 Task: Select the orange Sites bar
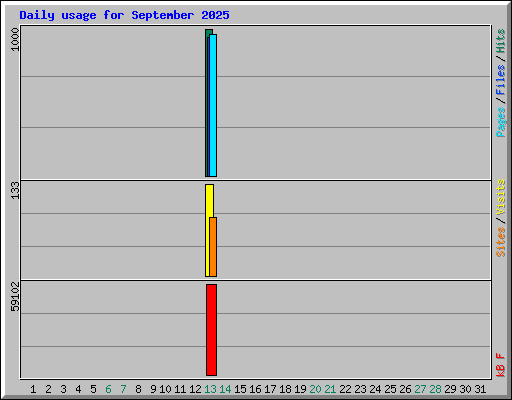pyautogui.click(x=213, y=247)
